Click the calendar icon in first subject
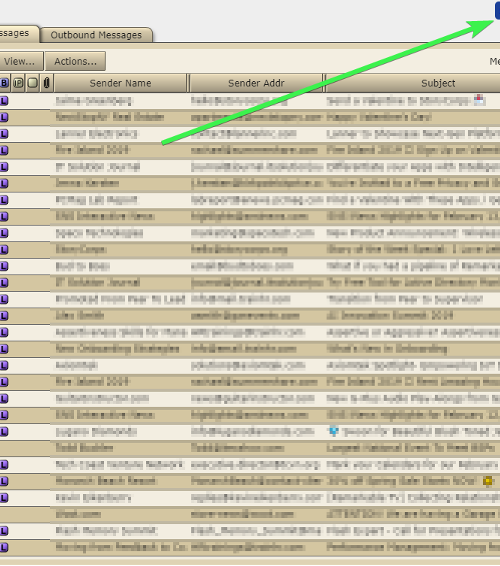Screen dimensions: 500x566 479,100
